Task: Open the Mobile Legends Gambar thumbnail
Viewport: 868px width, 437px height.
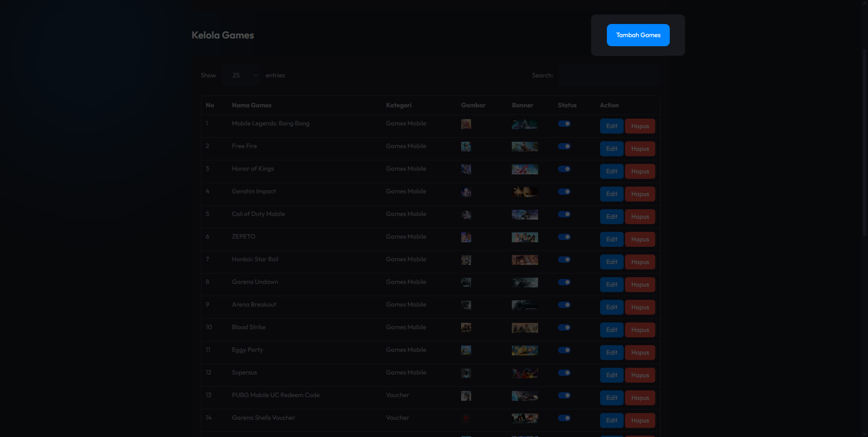Action: (466, 124)
